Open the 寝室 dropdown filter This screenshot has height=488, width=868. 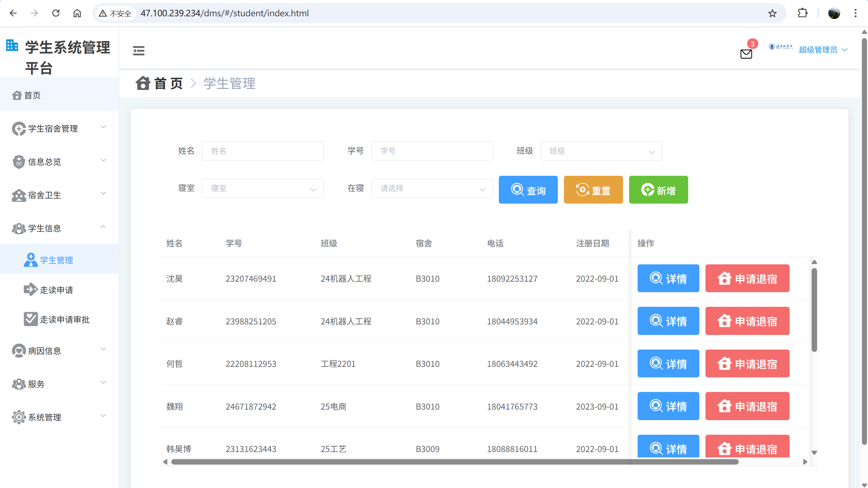click(262, 188)
